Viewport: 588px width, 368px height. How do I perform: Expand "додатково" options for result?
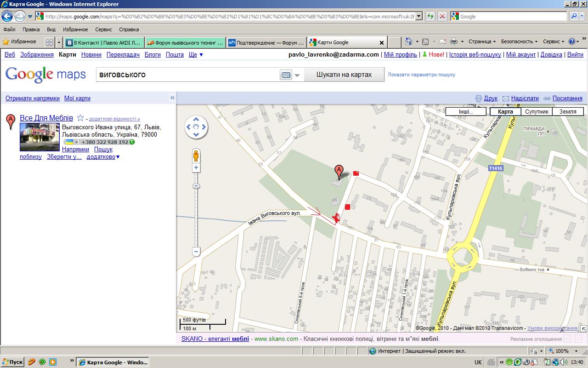point(103,157)
